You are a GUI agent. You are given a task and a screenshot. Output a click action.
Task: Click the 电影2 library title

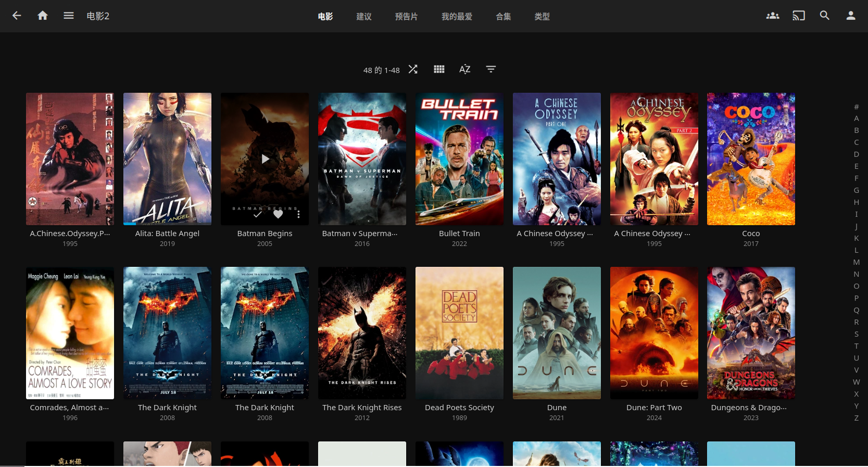pyautogui.click(x=98, y=16)
